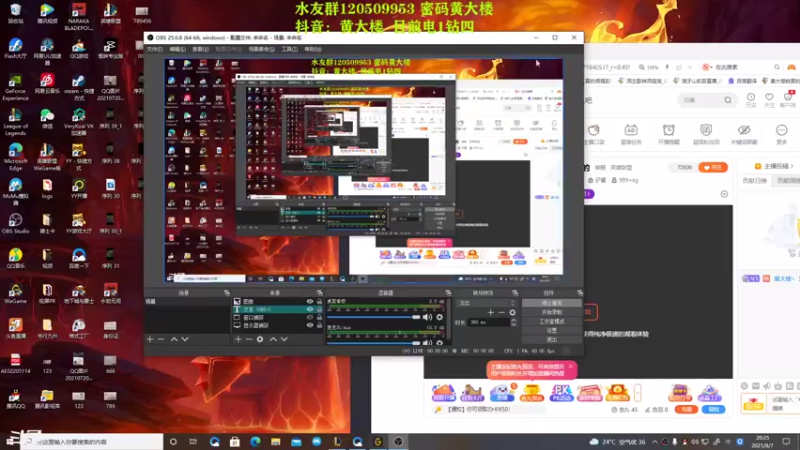The image size is (800, 450).
Task: Toggle visibility of the 文本 source
Action: tap(310, 309)
